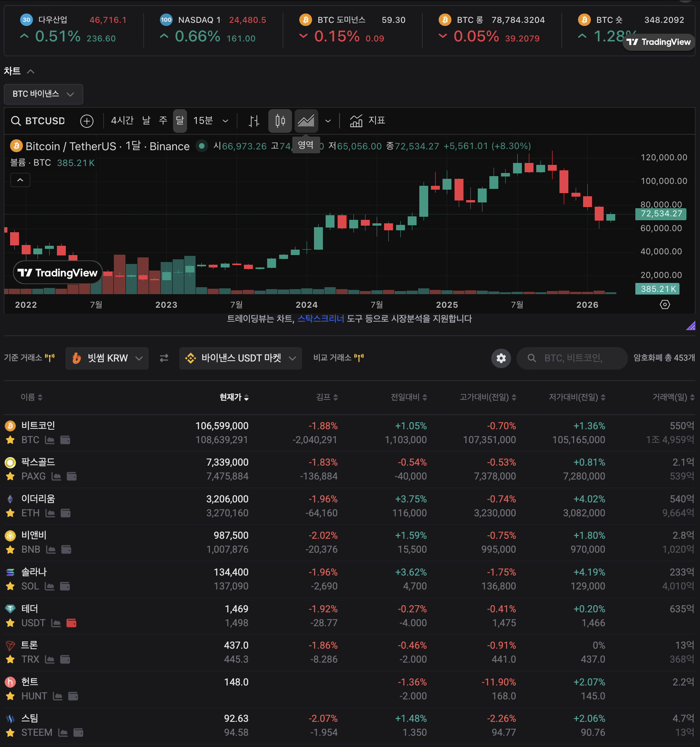Open the BTC 롱 ticker item
Image resolution: width=700 pixels, height=747 pixels.
pyautogui.click(x=492, y=29)
